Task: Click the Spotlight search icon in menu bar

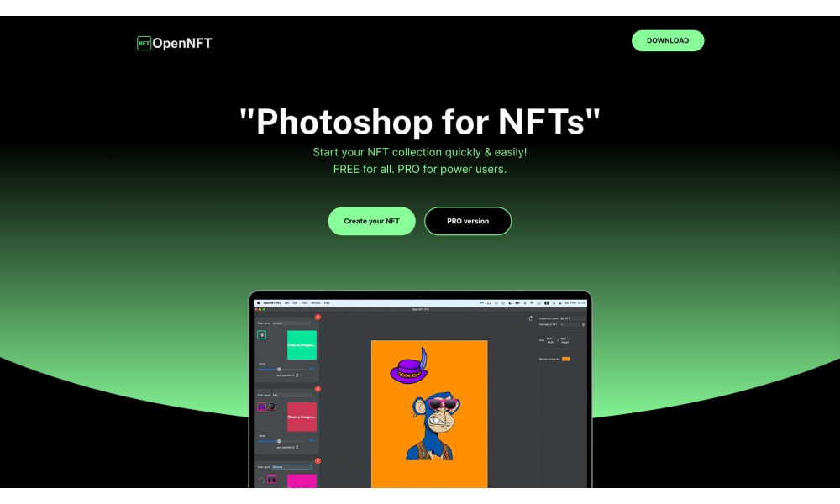Action: [x=554, y=303]
